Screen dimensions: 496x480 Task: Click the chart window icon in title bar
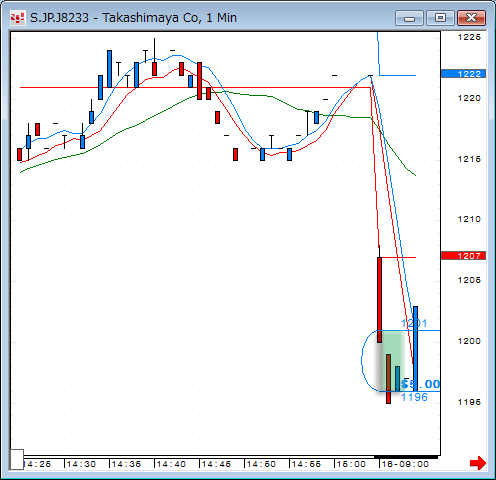click(x=17, y=18)
